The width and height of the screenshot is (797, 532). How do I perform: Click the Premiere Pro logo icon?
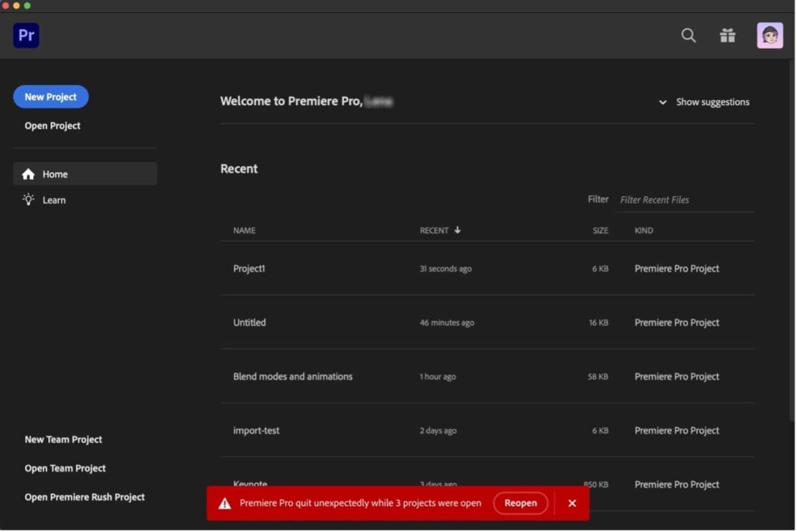point(26,35)
